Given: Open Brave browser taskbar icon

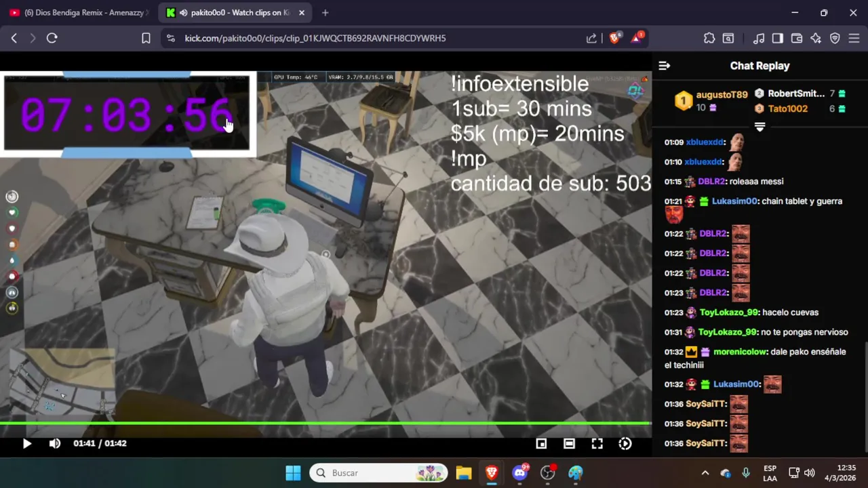Looking at the screenshot, I should tap(492, 472).
